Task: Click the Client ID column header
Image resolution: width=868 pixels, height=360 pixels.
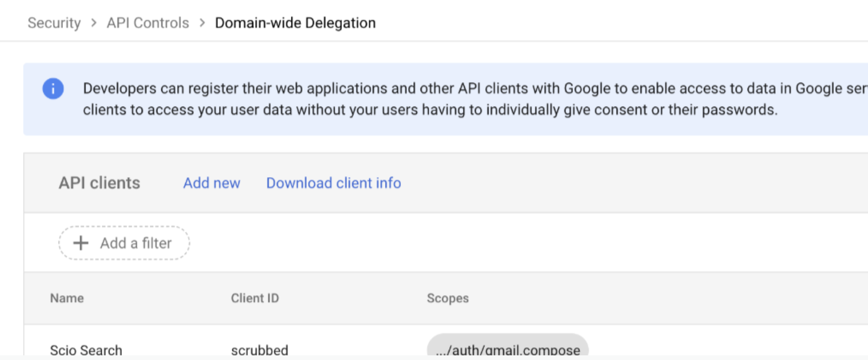Action: click(255, 298)
